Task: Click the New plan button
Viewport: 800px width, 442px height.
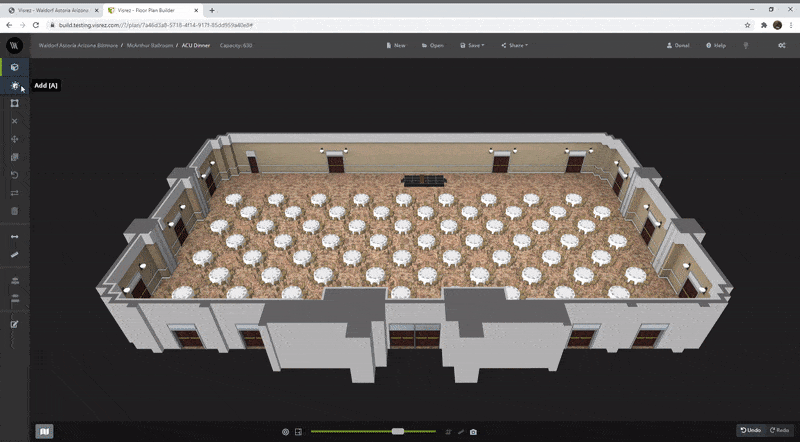Action: (396, 45)
